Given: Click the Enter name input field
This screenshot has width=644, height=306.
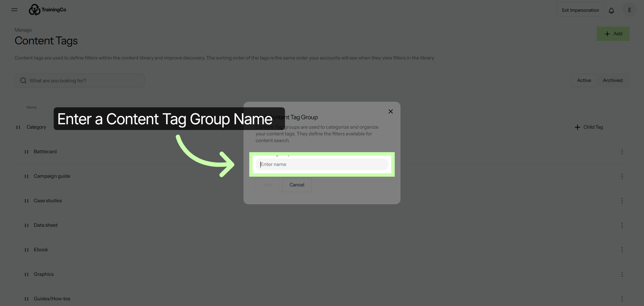Looking at the screenshot, I should 322,164.
